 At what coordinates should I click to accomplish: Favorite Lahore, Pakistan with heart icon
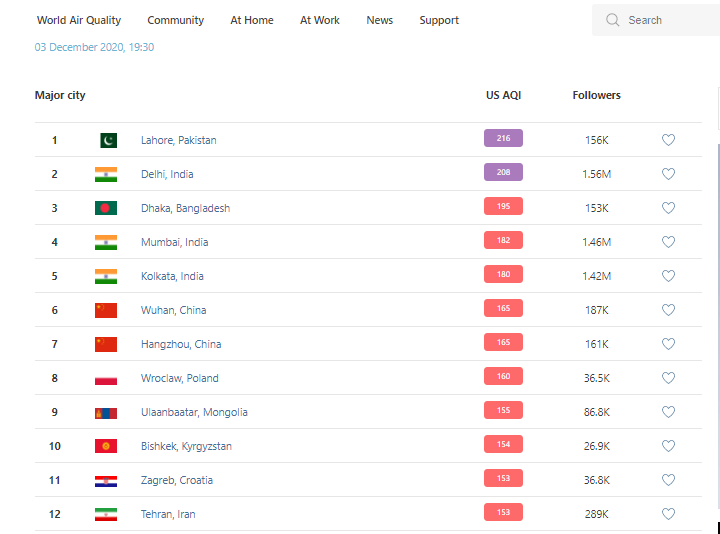coord(668,140)
